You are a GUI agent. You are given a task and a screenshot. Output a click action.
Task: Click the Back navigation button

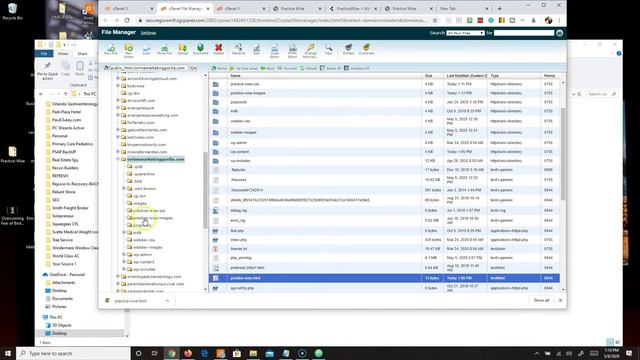tap(267, 68)
